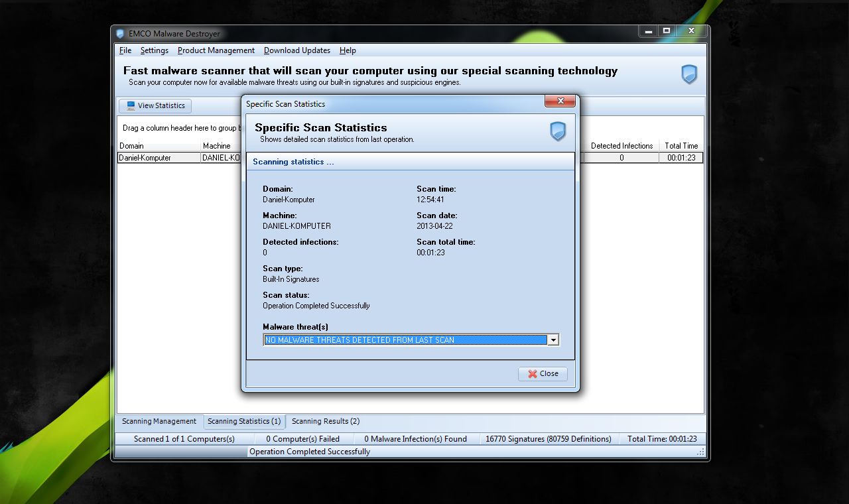Open the File menu

pyautogui.click(x=125, y=50)
